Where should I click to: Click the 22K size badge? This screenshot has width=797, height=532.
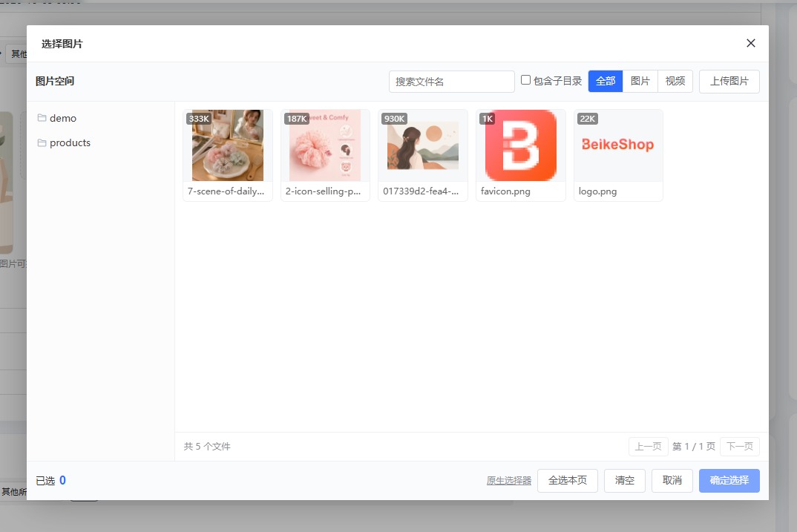[x=588, y=119]
